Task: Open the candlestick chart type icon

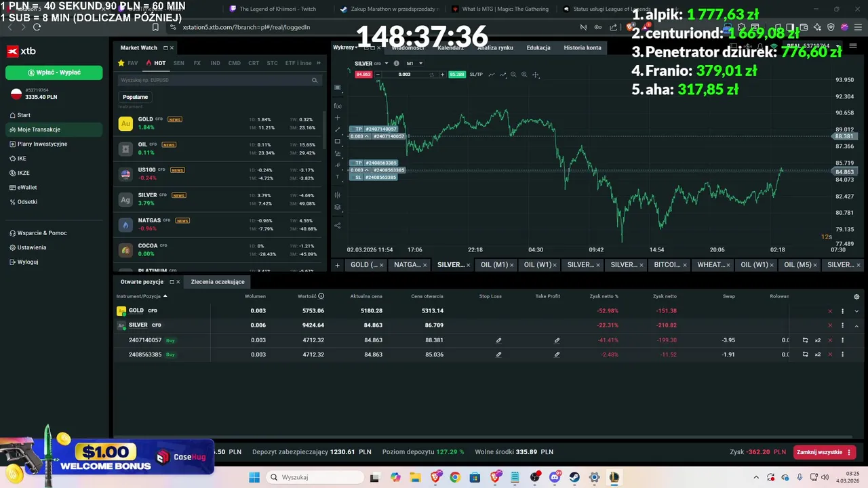Action: coord(338,195)
